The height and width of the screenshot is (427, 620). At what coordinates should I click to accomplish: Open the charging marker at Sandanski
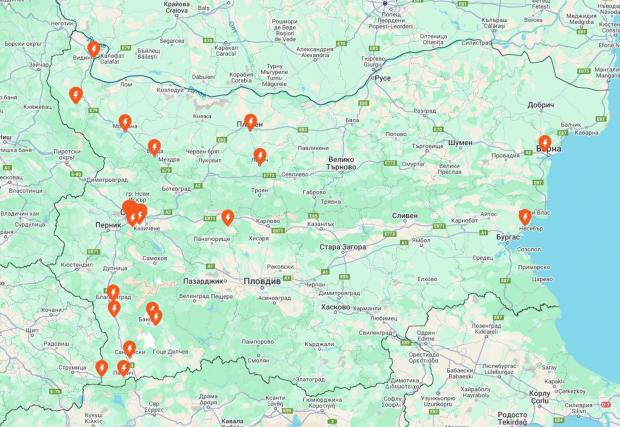(130, 349)
